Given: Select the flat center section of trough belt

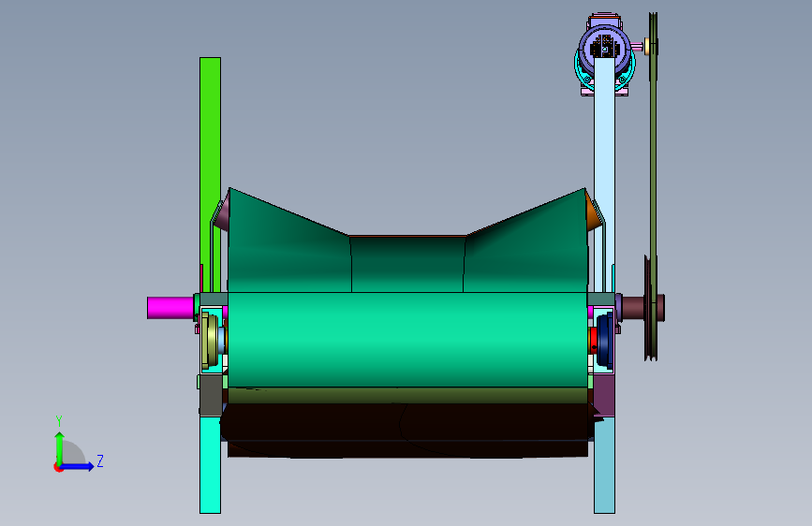Looking at the screenshot, I should click(x=407, y=264).
